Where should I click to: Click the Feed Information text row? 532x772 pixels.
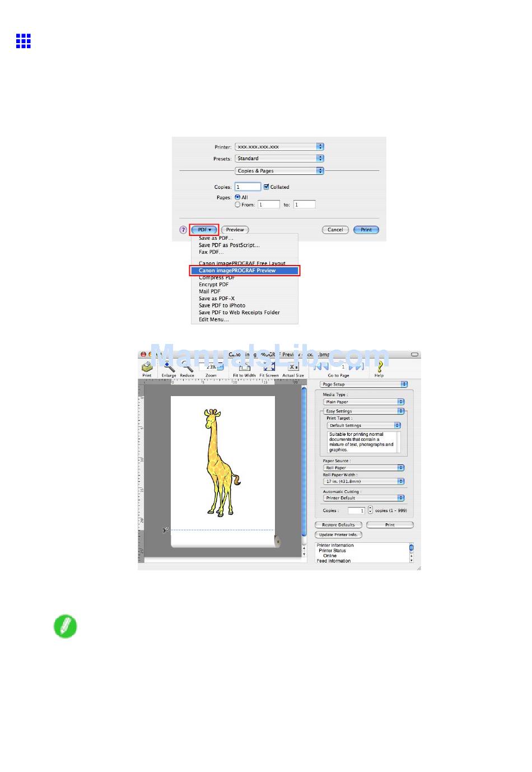point(334,561)
